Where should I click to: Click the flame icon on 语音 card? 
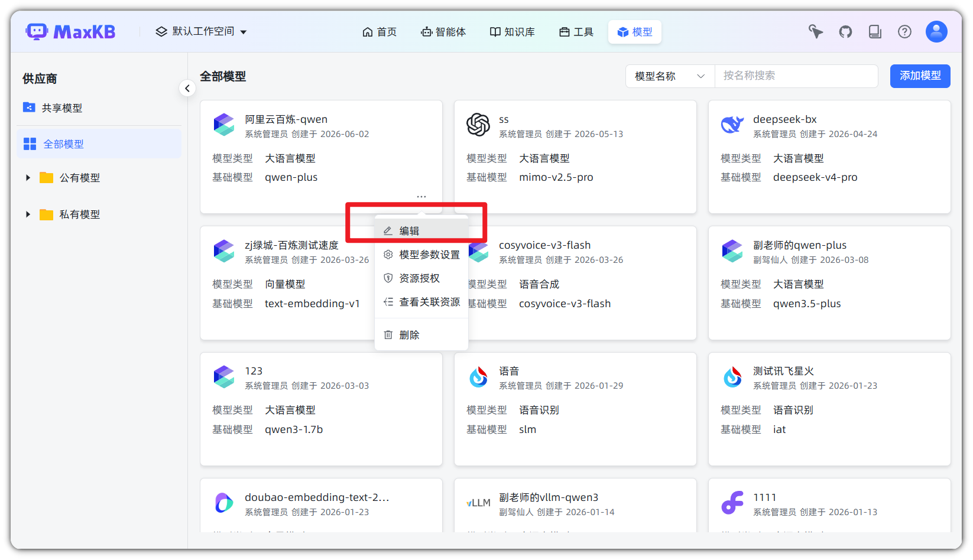(478, 376)
